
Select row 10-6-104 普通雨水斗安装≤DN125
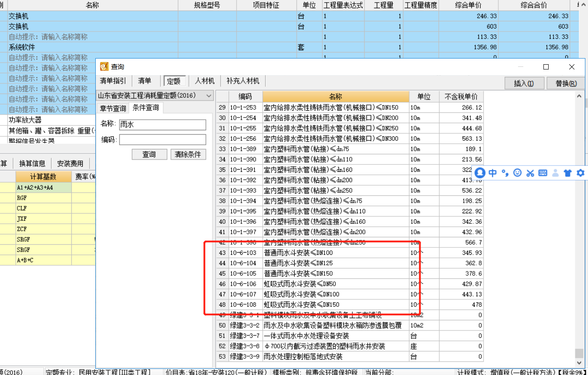point(350,263)
